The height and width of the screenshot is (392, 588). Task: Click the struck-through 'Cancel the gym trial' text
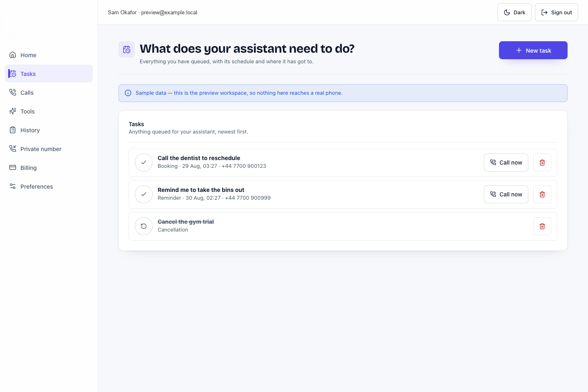click(186, 222)
